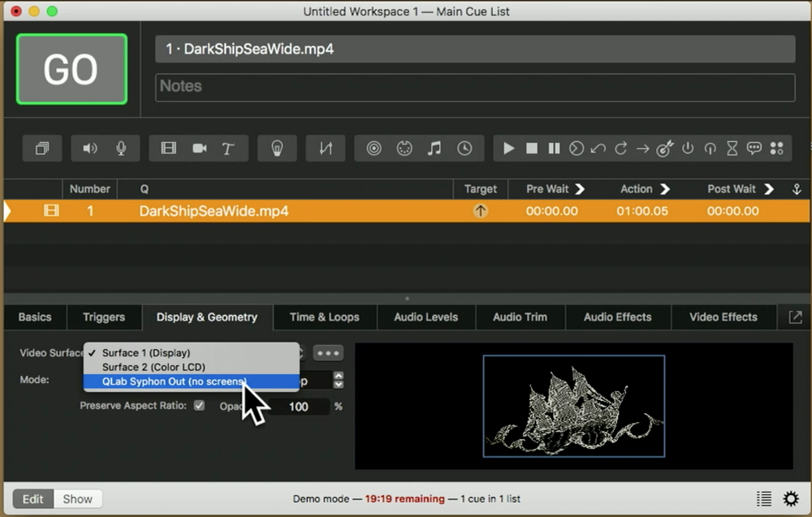Add a GoTo cue with the right arrow icon
812x517 pixels.
[643, 149]
